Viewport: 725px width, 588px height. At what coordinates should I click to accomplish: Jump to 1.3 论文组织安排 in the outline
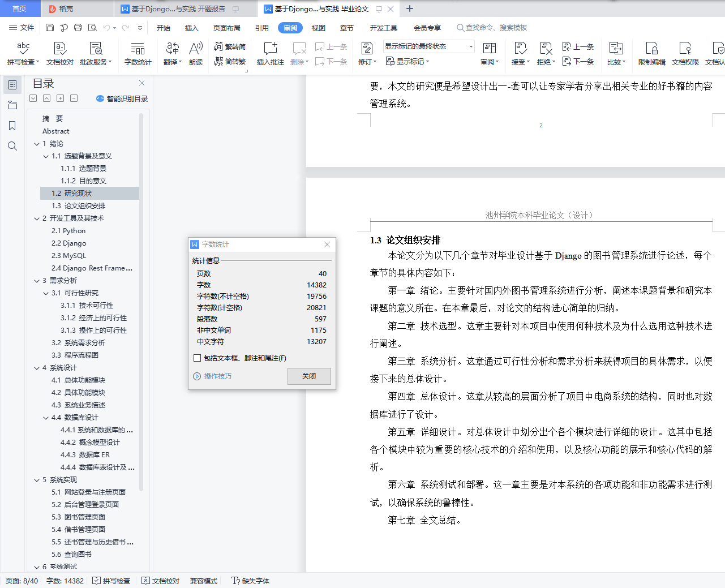point(79,206)
